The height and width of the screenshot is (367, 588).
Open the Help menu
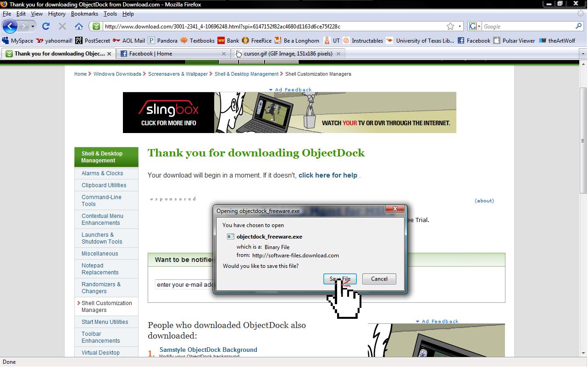pyautogui.click(x=128, y=14)
